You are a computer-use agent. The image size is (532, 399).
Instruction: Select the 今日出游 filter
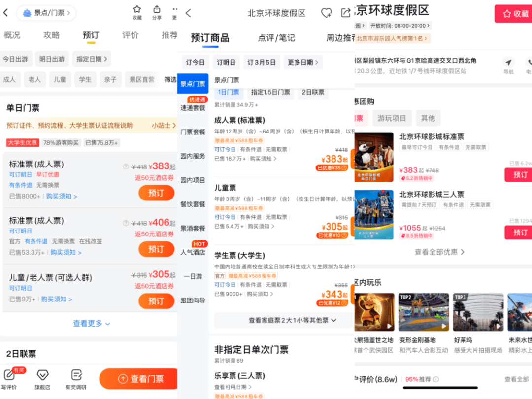point(16,59)
